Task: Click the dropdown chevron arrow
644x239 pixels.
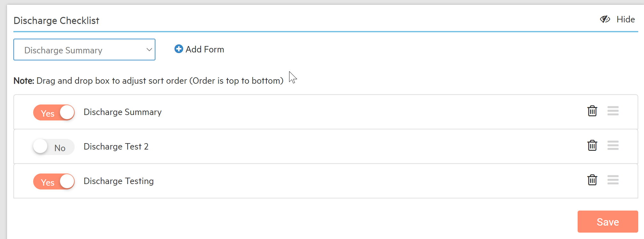Action: click(149, 50)
